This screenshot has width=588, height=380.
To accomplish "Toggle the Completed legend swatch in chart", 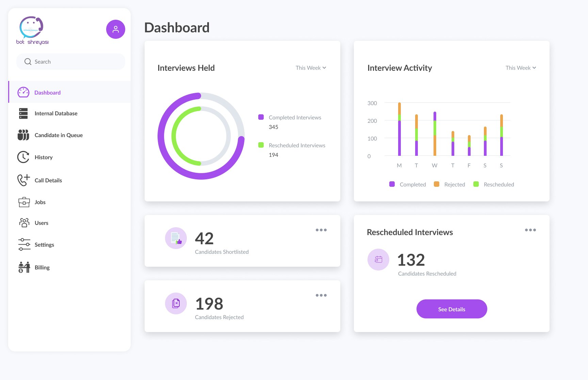I will pyautogui.click(x=392, y=184).
